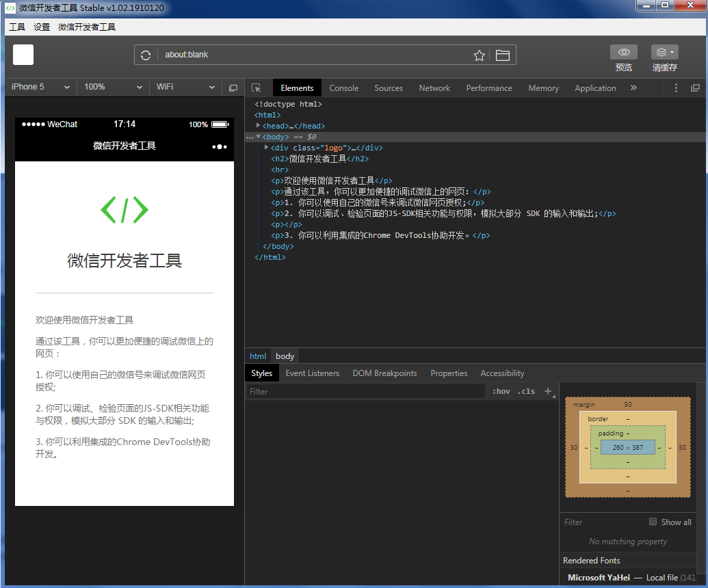Open the DevTools three-dot options menu
Image resolution: width=708 pixels, height=588 pixels.
point(676,88)
